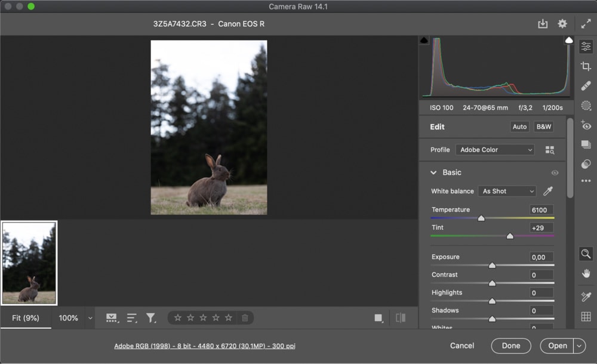
Task: Toggle before/after view
Action: point(401,318)
